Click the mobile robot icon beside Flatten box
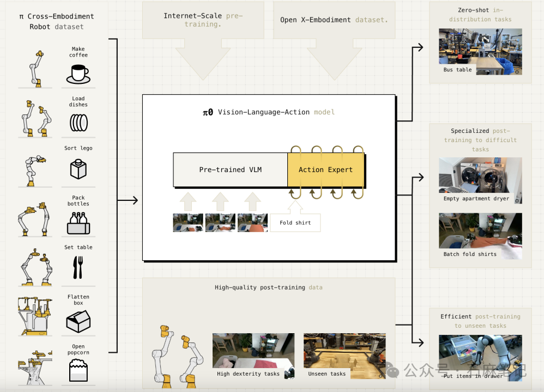The image size is (544, 392). (35, 316)
